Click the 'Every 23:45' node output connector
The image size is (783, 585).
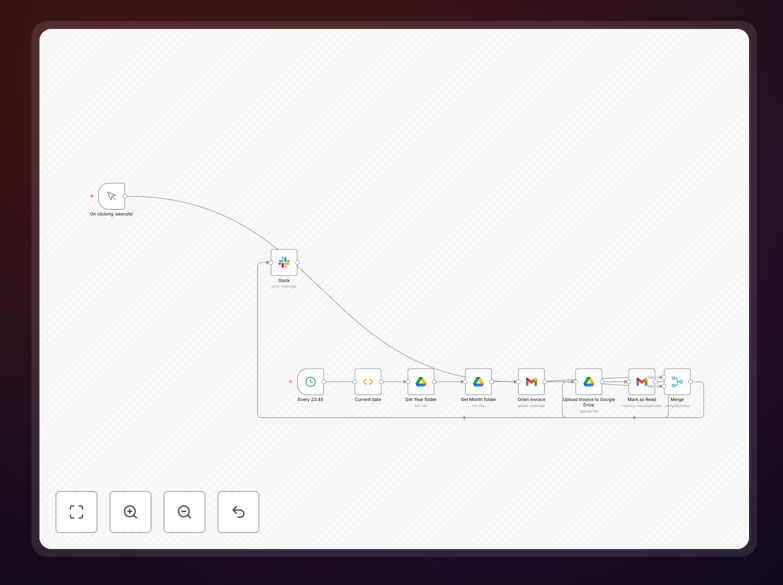[324, 382]
